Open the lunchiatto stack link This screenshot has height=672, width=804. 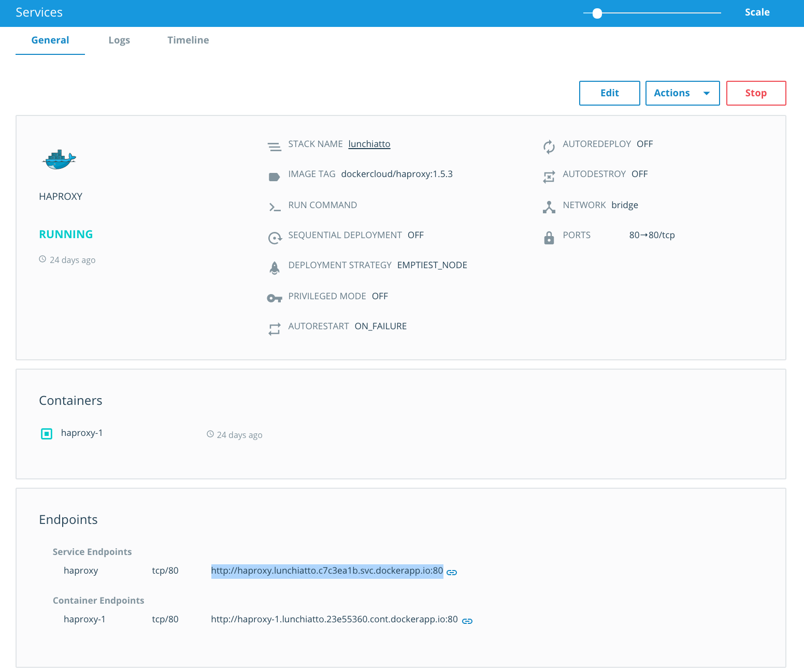click(369, 144)
